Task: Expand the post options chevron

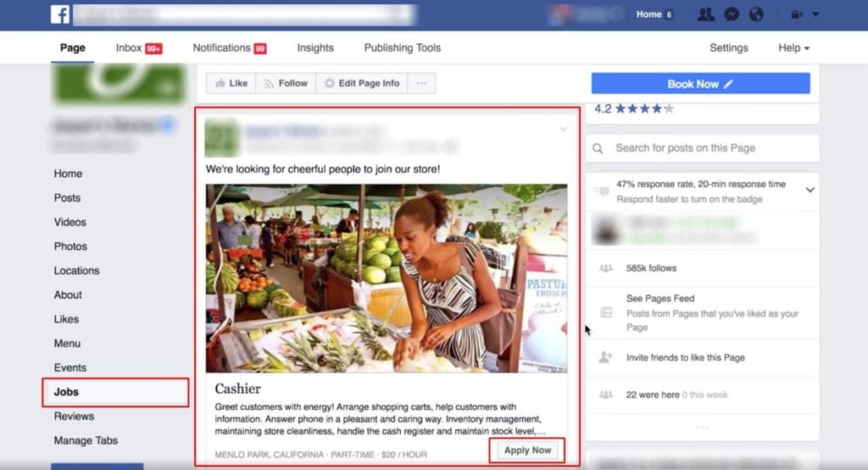Action: [x=563, y=130]
